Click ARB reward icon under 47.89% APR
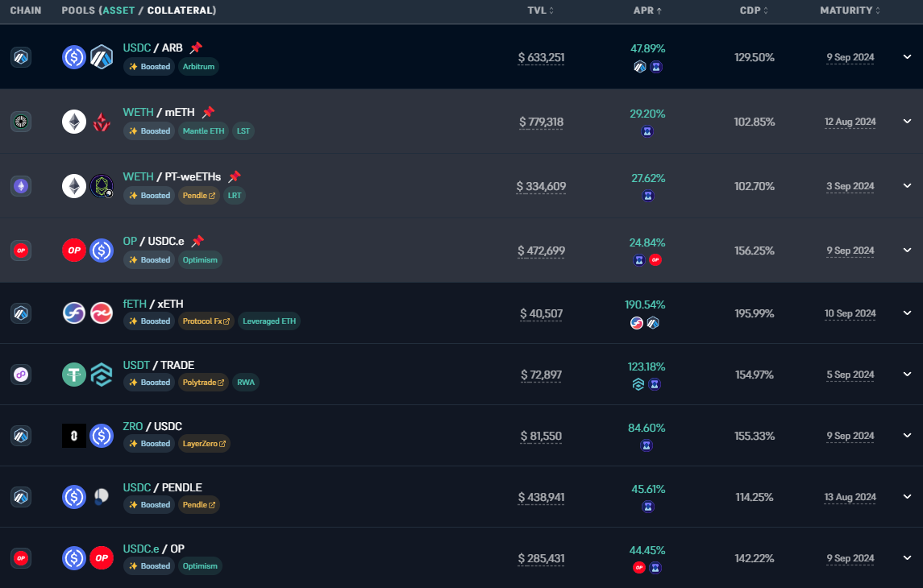Screen dimensions: 923x588 tap(640, 67)
